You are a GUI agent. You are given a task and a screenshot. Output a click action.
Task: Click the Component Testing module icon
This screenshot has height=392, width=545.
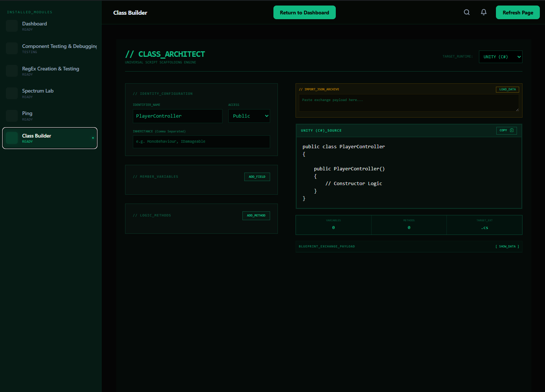click(12, 48)
